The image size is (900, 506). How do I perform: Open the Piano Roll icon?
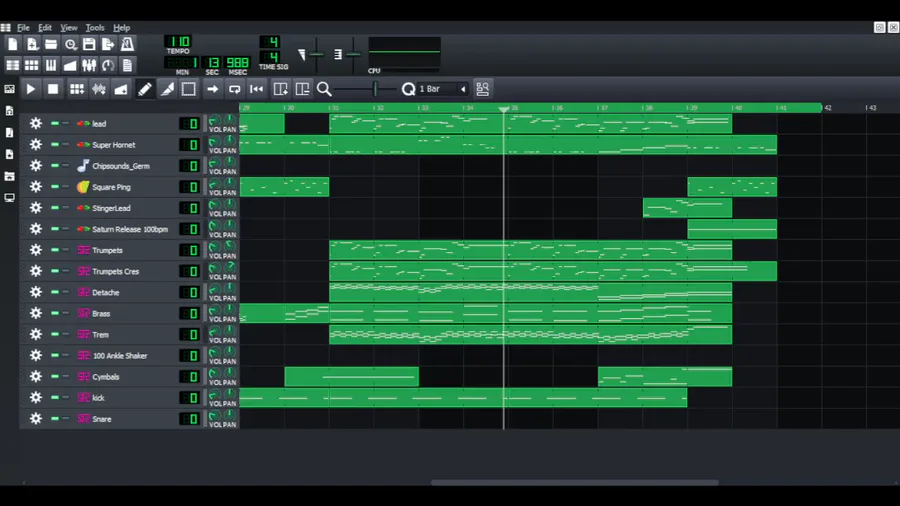(51, 65)
